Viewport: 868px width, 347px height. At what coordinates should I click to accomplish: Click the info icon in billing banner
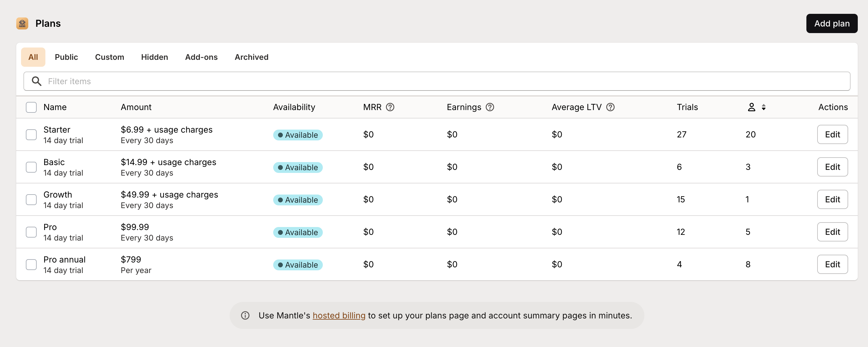point(245,315)
